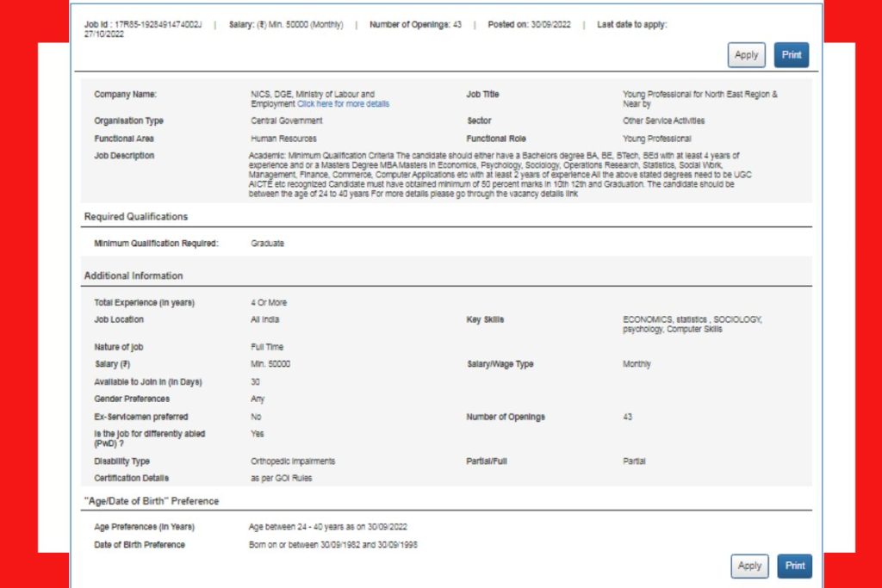Click the Additional Information section heading
Image resolution: width=882 pixels, height=588 pixels.
[134, 276]
